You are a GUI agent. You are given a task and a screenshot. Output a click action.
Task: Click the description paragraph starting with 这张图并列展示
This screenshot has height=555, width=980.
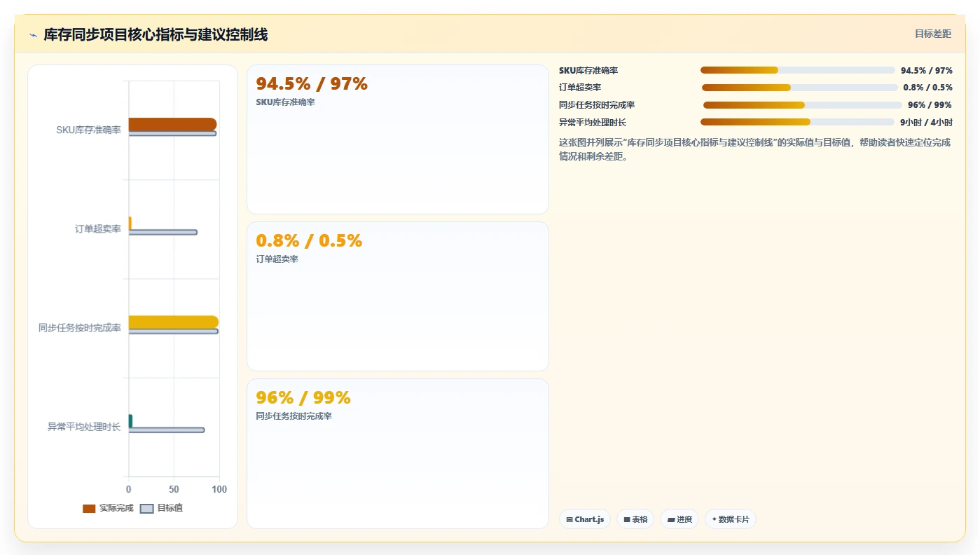[x=754, y=149]
